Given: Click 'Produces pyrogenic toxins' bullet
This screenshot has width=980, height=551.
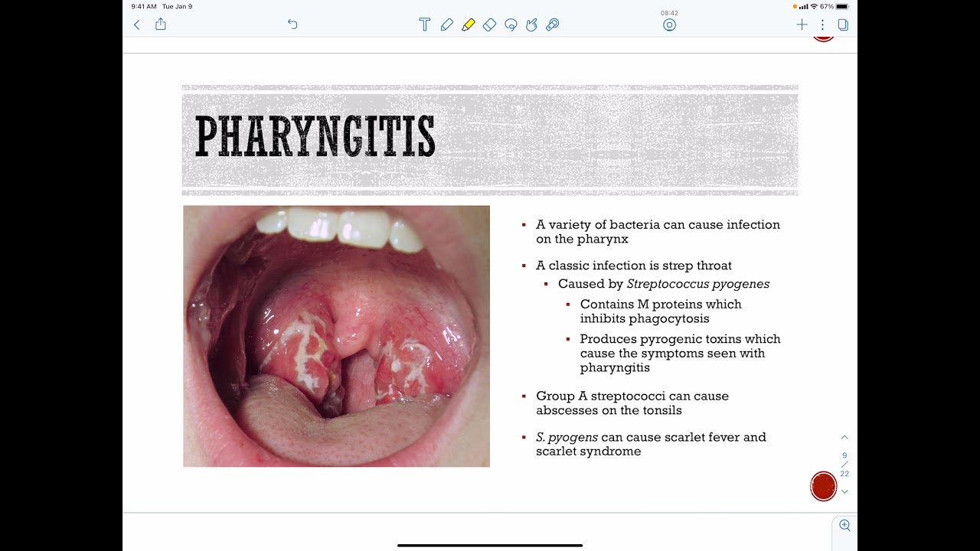Looking at the screenshot, I should (x=680, y=353).
